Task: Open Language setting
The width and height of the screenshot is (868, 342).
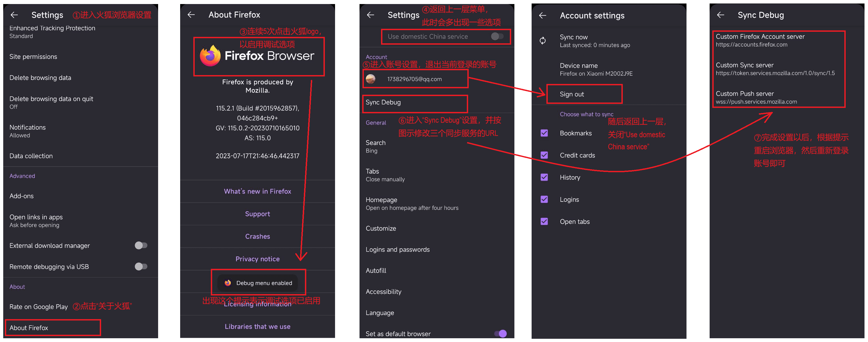Action: coord(437,313)
